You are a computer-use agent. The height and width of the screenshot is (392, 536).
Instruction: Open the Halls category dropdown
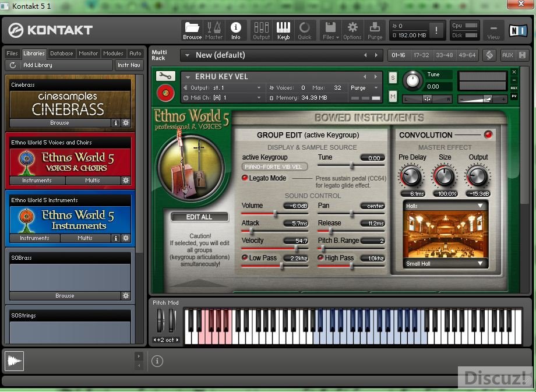click(445, 206)
